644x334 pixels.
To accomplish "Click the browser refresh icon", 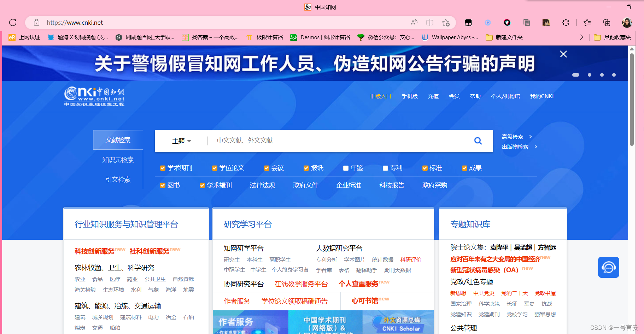I will click(13, 23).
